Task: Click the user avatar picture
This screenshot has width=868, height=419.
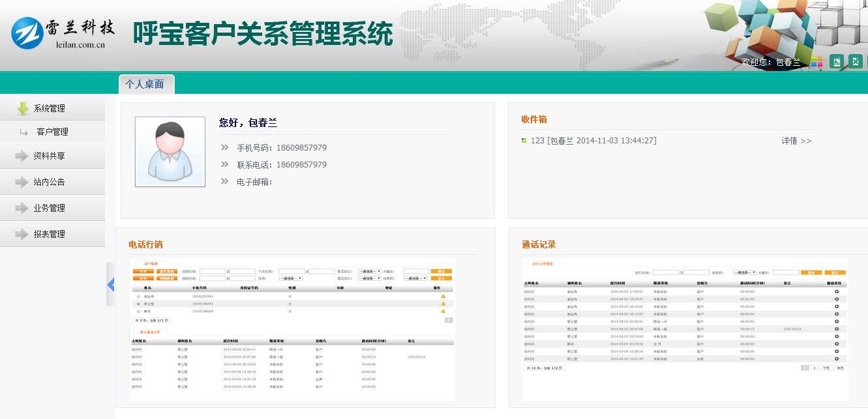Action: (170, 152)
